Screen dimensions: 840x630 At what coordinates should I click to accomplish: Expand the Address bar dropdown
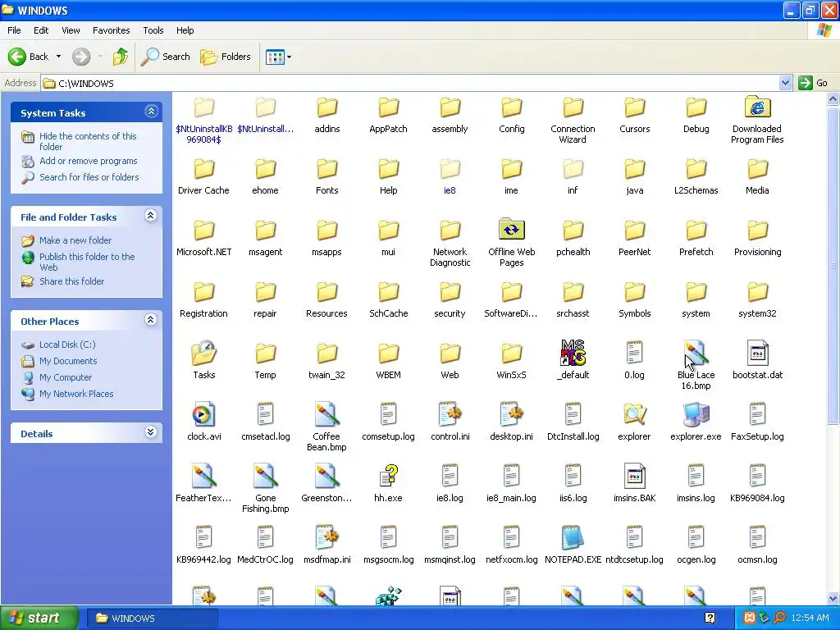pyautogui.click(x=785, y=83)
